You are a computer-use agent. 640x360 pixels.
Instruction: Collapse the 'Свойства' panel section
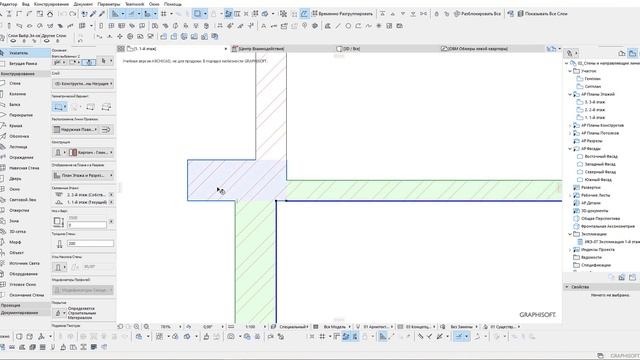tap(567, 287)
